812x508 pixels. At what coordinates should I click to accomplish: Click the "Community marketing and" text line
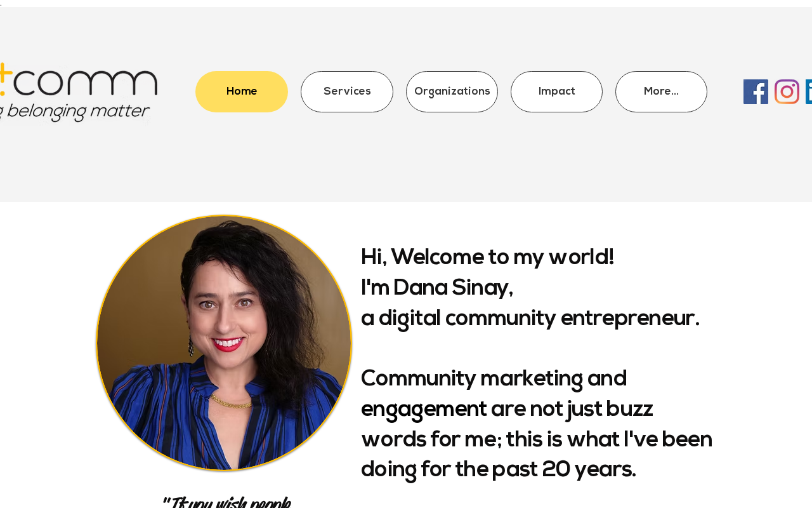(x=494, y=379)
